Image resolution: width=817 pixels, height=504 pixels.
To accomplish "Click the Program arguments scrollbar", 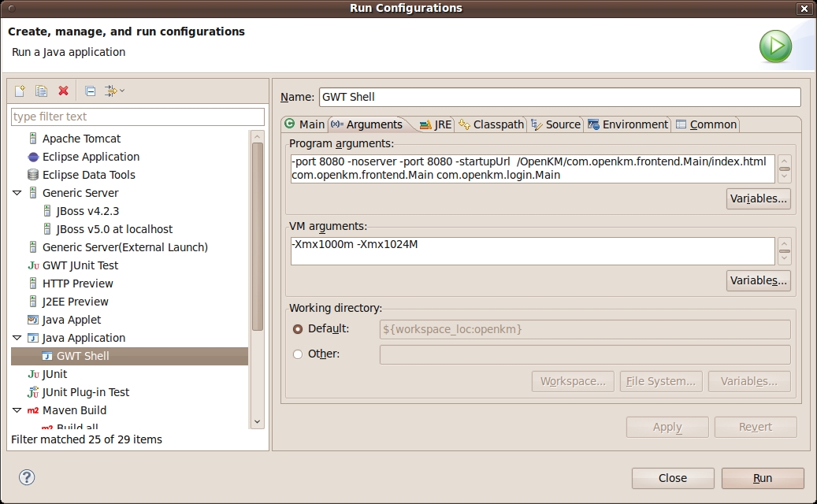I will click(784, 169).
